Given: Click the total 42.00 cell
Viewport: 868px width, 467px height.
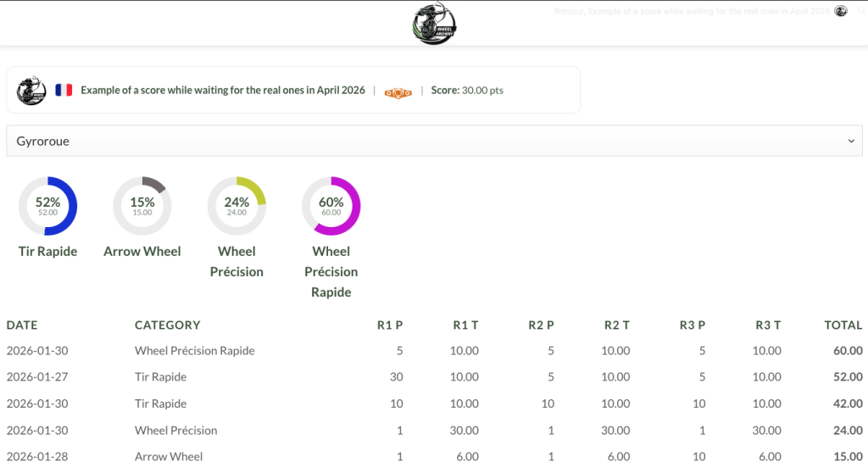Looking at the screenshot, I should click(848, 403).
